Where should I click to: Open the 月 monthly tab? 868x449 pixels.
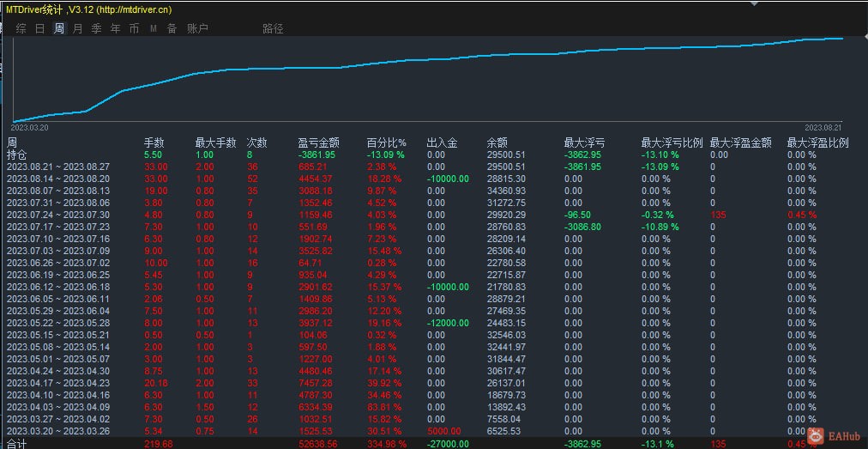click(x=77, y=29)
